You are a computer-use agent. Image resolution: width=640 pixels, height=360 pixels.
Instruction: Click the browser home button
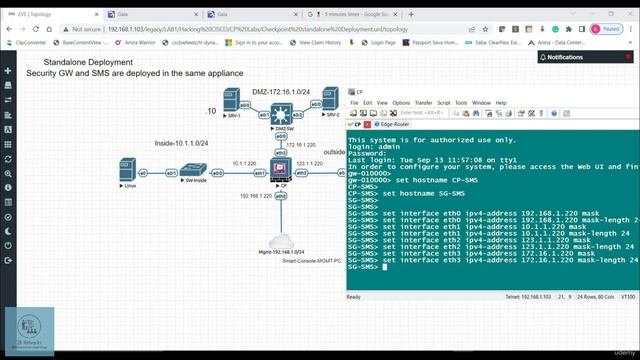[x=49, y=29]
